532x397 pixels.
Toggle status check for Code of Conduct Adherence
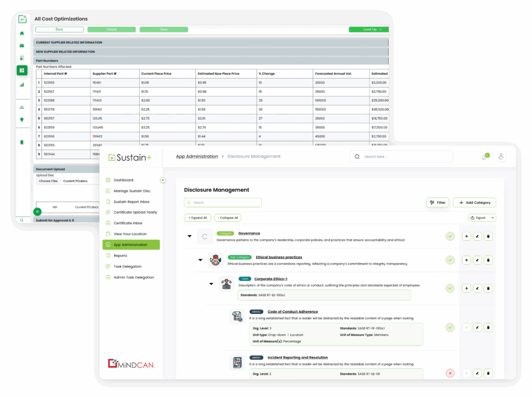(x=450, y=327)
